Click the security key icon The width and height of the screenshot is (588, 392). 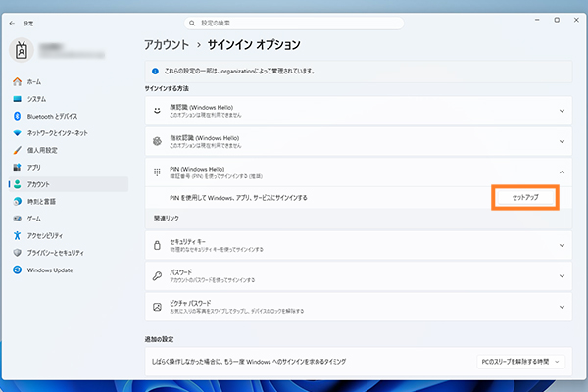click(157, 245)
